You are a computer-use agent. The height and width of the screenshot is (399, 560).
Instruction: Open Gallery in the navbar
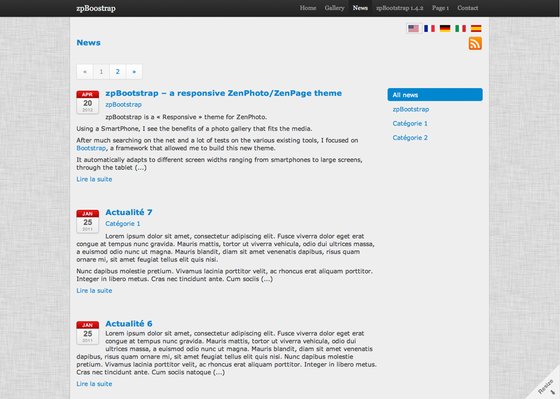[x=334, y=8]
